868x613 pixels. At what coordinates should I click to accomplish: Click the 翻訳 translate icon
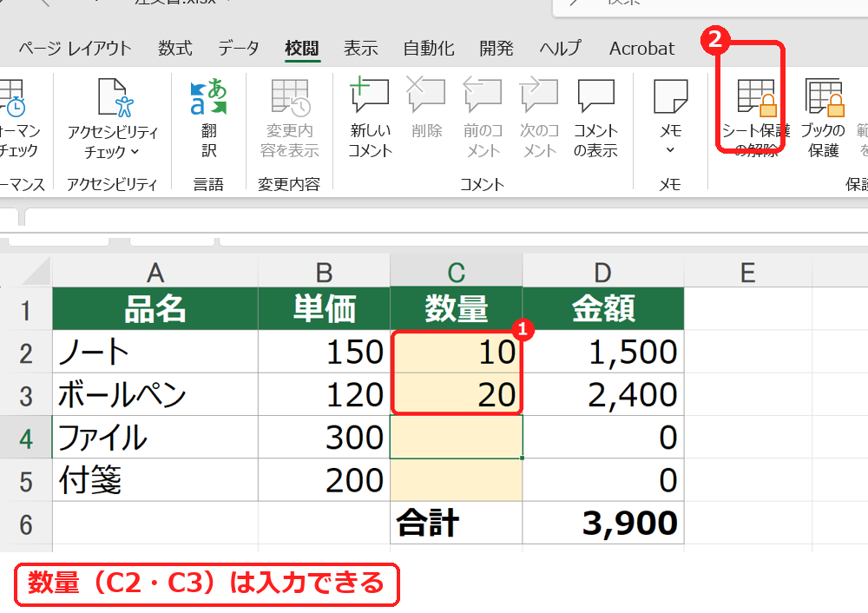(208, 97)
